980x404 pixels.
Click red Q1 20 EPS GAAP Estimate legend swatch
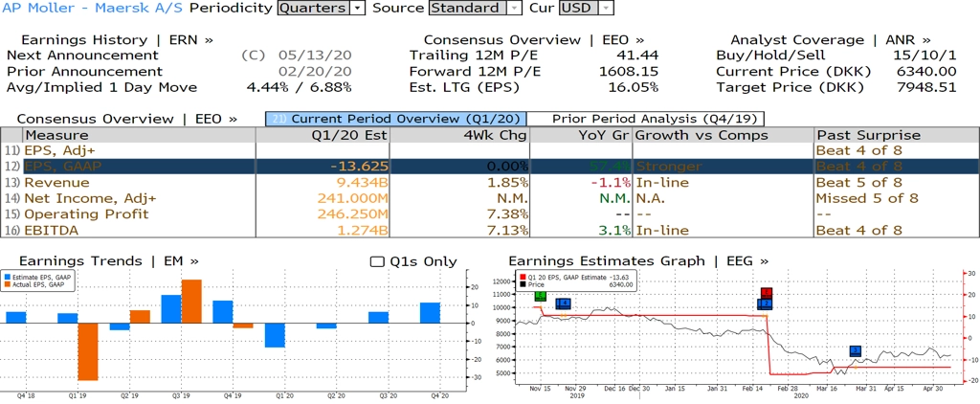point(523,277)
